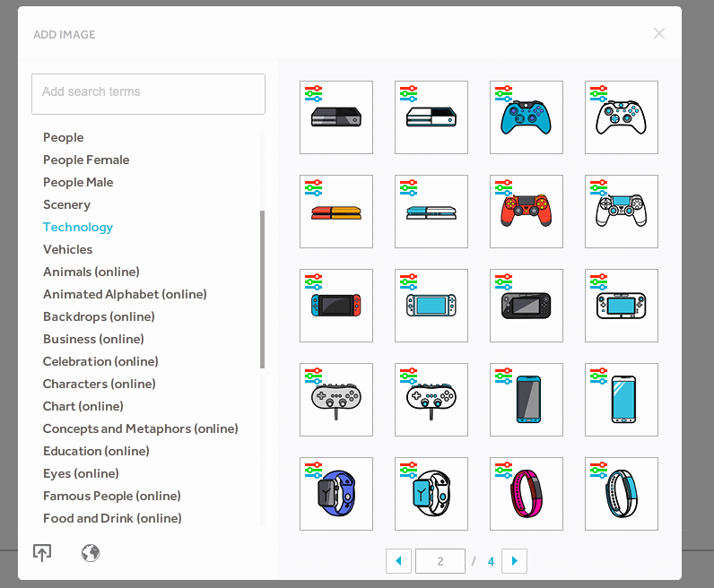Open color options on white PlayStation controller
The width and height of the screenshot is (714, 588).
click(x=599, y=187)
